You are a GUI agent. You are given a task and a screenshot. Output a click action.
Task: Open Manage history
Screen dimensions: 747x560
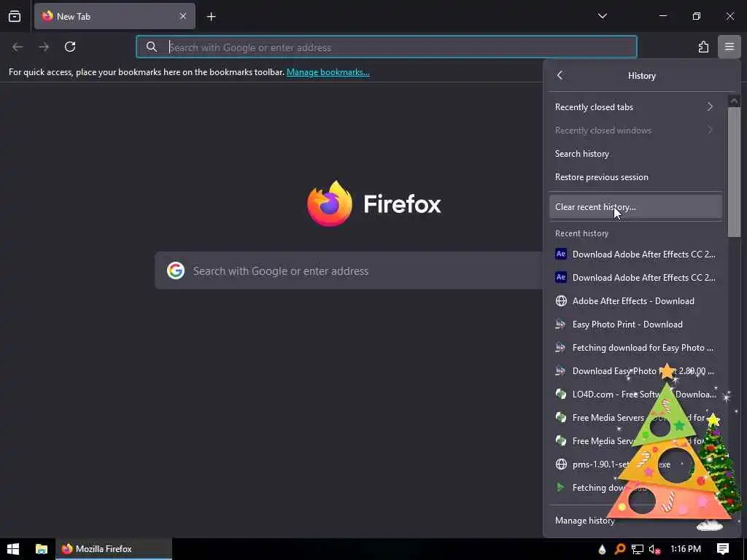point(584,521)
